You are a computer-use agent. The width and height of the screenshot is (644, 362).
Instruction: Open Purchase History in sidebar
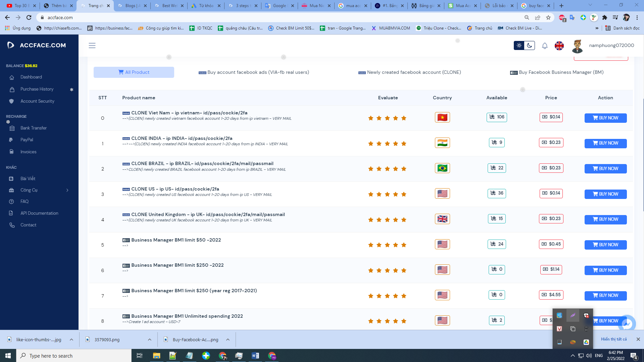37,89
